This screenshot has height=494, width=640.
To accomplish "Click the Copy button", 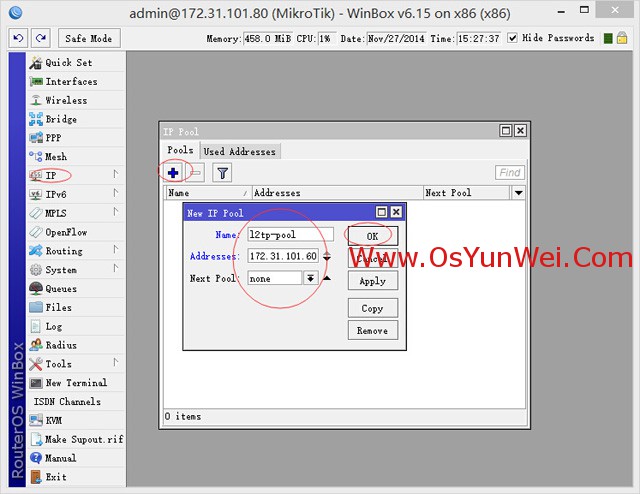I will coord(373,308).
